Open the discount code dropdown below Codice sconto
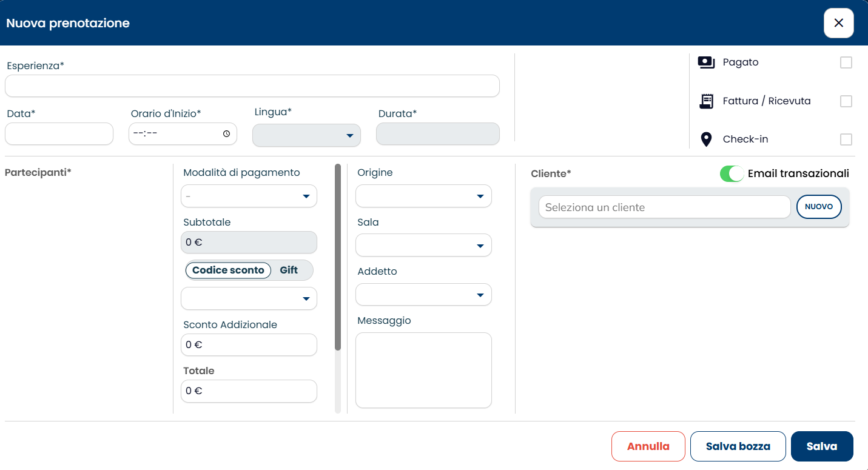 (249, 298)
